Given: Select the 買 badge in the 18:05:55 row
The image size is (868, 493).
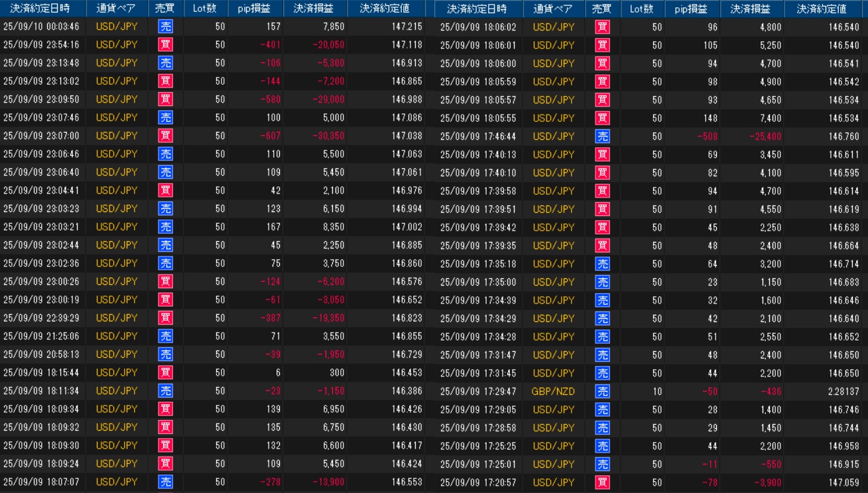Looking at the screenshot, I should coord(602,118).
